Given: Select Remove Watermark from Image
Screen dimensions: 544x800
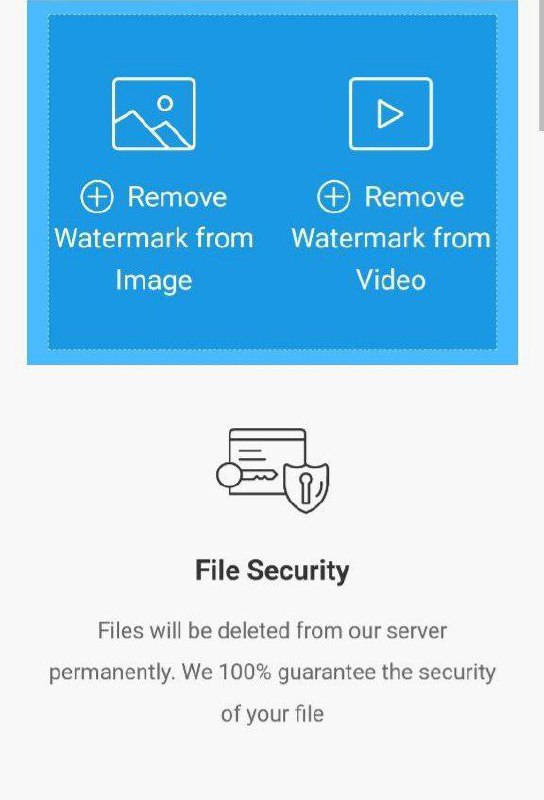Looking at the screenshot, I should (154, 238).
